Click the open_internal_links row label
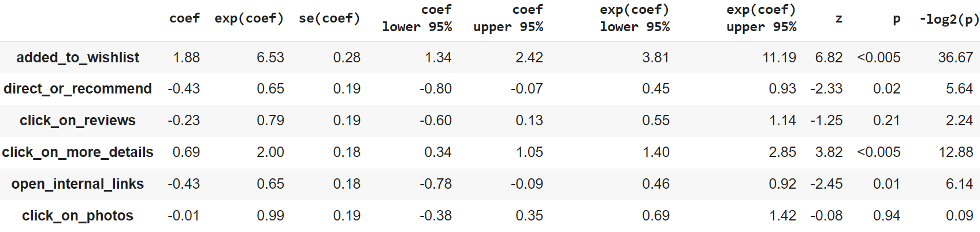This screenshot has height=232, width=980. pyautogui.click(x=77, y=184)
